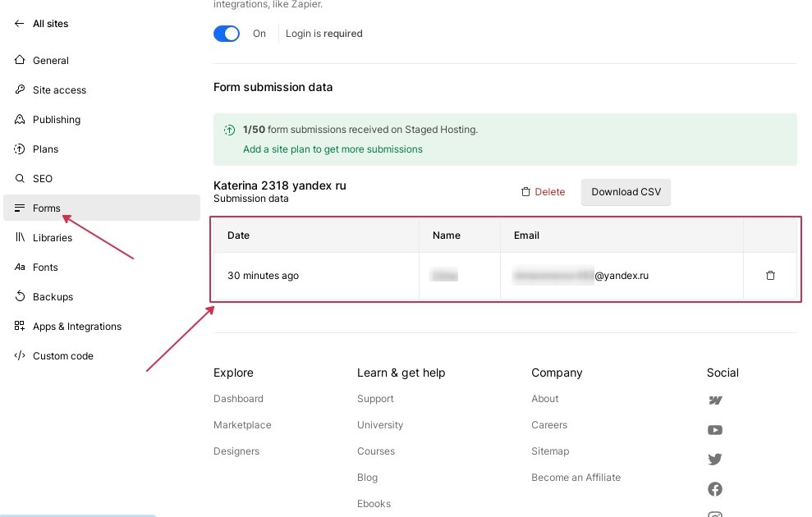This screenshot has width=812, height=517.
Task: Click the back arrow beside All sites
Action: (20, 24)
